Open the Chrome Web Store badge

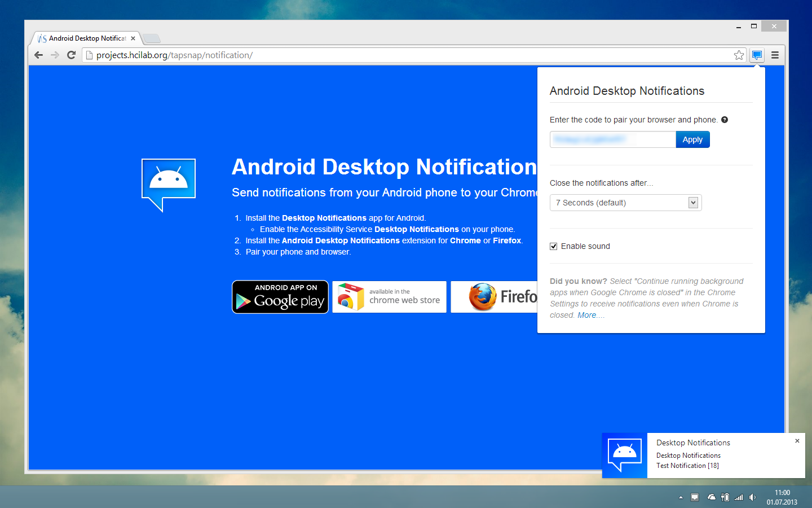point(389,297)
